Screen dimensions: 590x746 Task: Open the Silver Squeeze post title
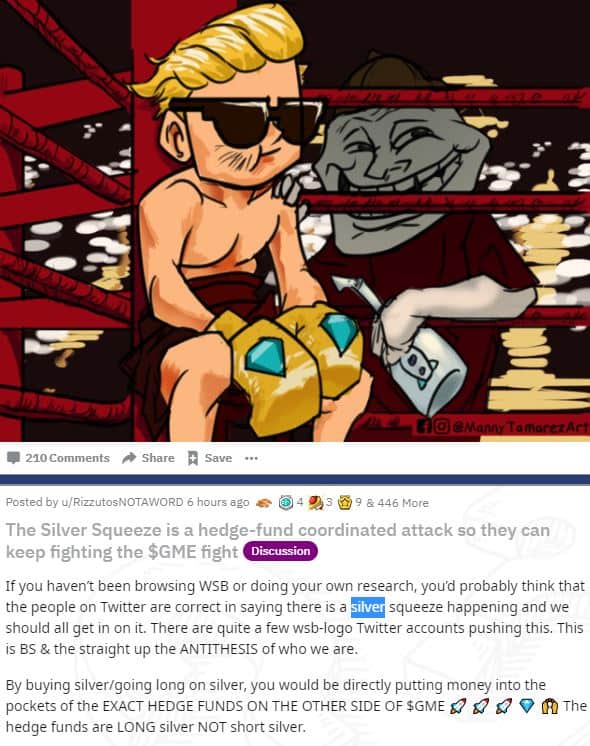pyautogui.click(x=278, y=540)
